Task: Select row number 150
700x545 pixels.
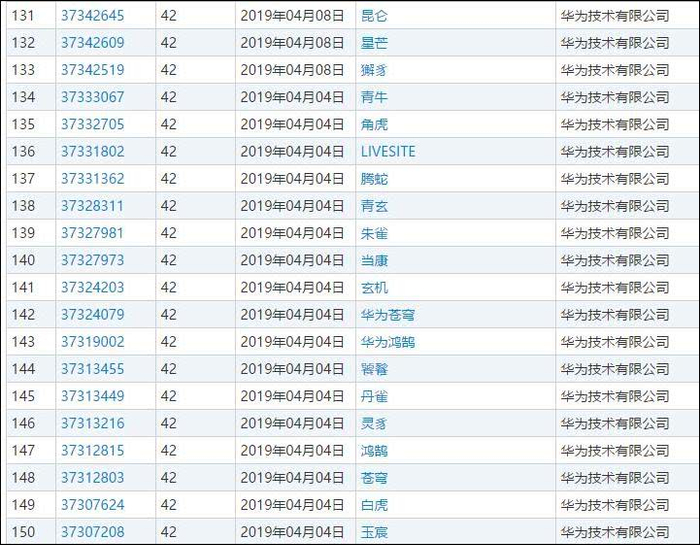Action: (x=23, y=533)
